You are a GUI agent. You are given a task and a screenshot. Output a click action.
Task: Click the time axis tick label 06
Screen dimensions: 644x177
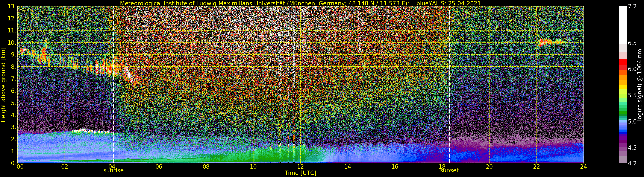(x=159, y=166)
